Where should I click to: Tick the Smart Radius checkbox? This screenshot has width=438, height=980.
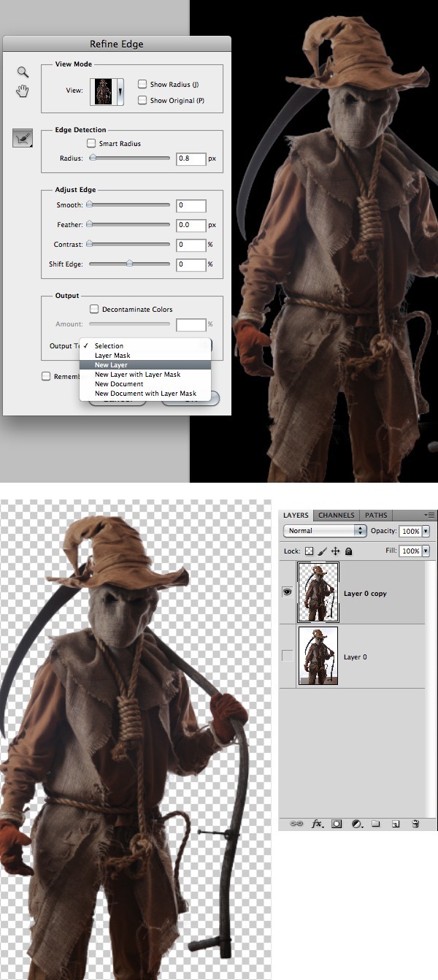pyautogui.click(x=91, y=144)
